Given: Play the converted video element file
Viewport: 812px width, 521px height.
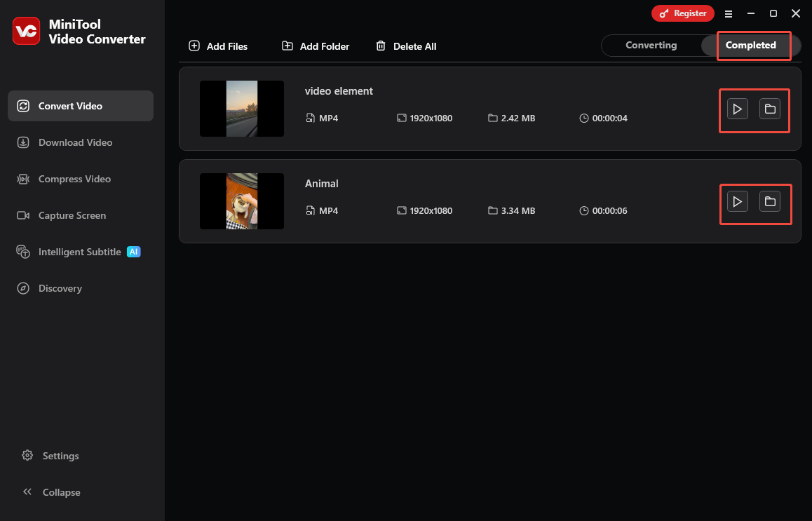Looking at the screenshot, I should click(736, 109).
